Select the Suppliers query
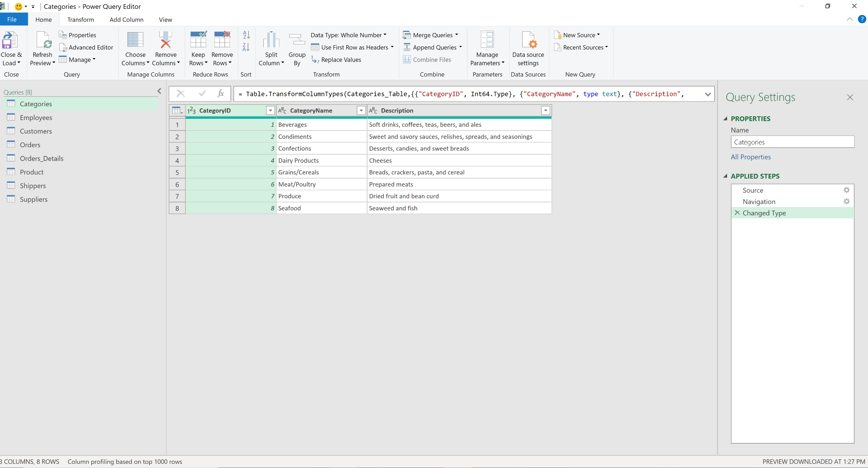The image size is (868, 468). tap(82, 199)
